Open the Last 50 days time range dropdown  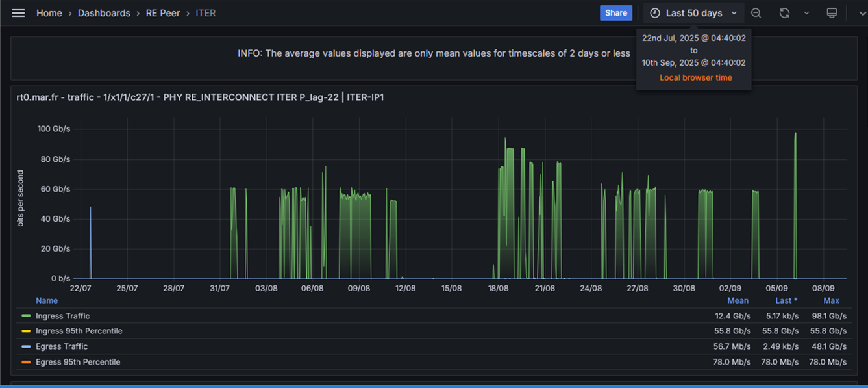[694, 13]
